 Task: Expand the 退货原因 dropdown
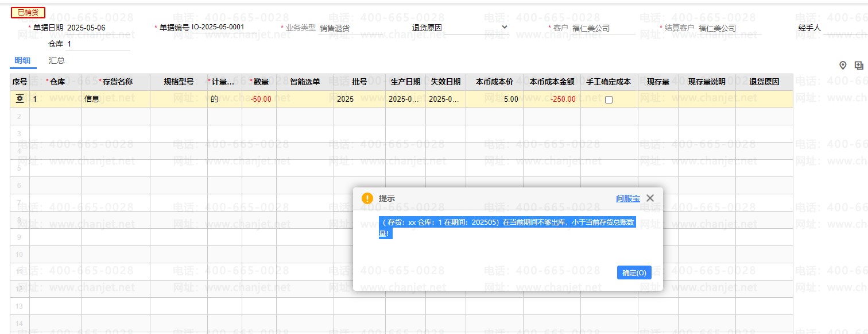tap(504, 27)
